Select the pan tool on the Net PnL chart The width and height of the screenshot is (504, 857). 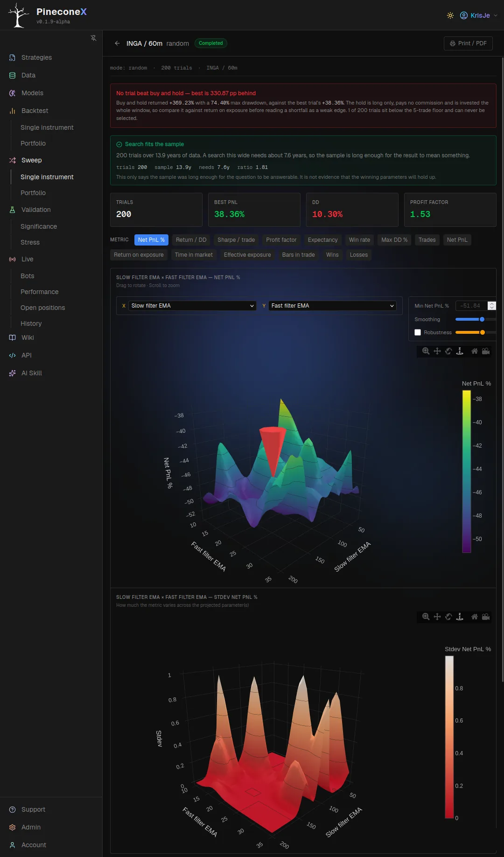[x=437, y=351]
